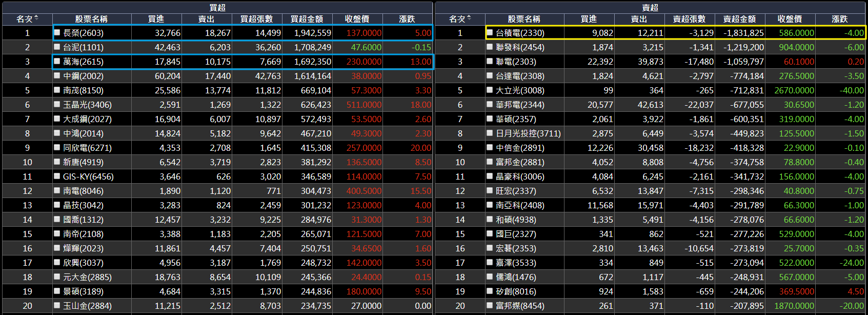Image resolution: width=868 pixels, height=315 pixels.
Task: Tick the checkbox for 長榮(2603)
Action: click(x=57, y=32)
